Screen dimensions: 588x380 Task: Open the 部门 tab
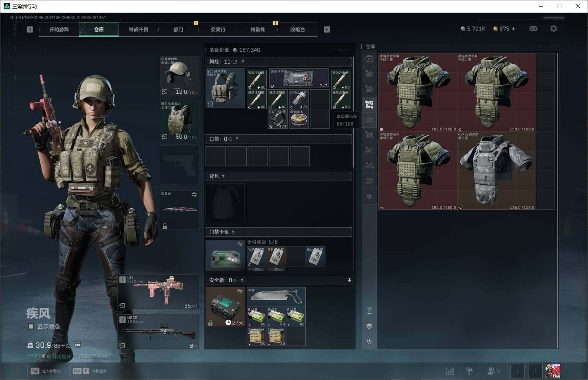click(x=178, y=29)
